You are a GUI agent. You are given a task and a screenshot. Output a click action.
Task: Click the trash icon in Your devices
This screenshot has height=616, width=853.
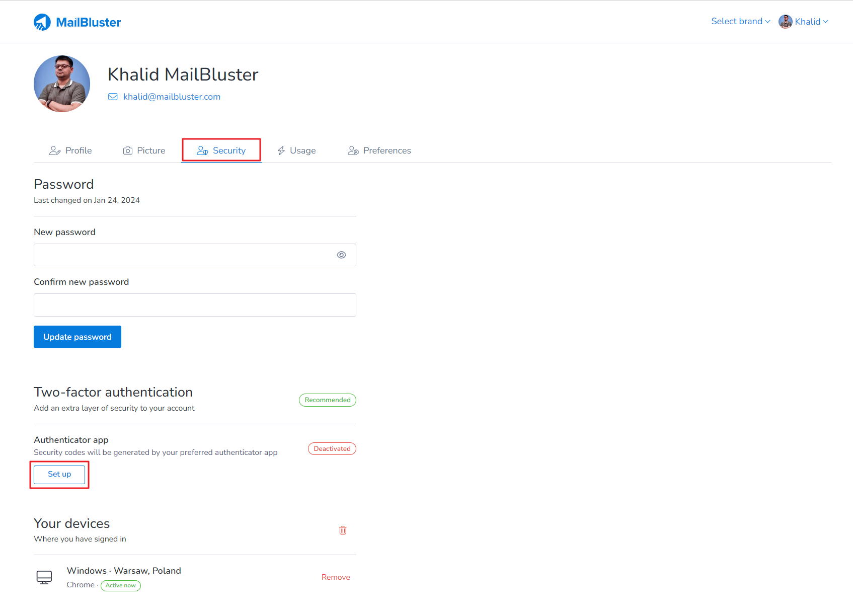tap(343, 530)
